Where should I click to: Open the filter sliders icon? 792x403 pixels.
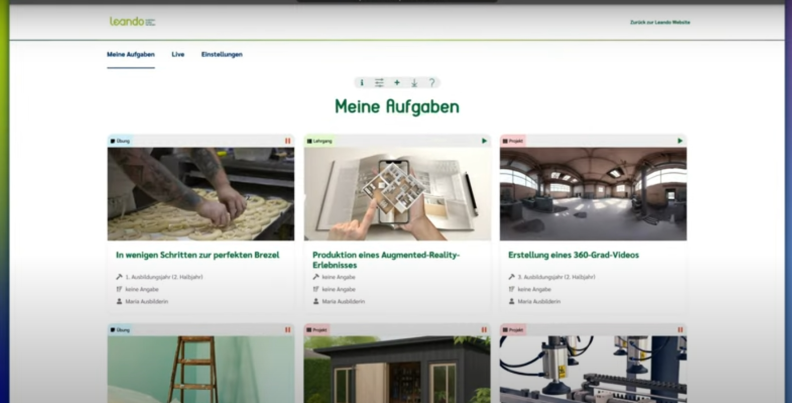379,83
